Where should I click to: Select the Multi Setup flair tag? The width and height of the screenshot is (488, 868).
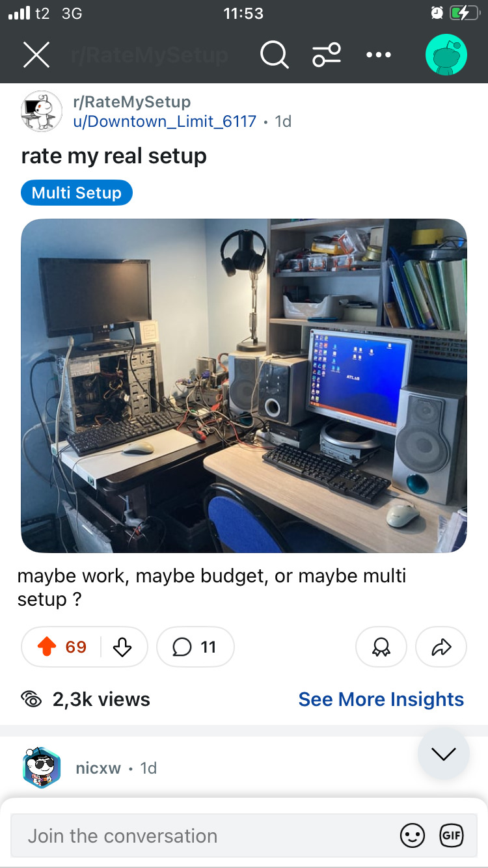77,193
